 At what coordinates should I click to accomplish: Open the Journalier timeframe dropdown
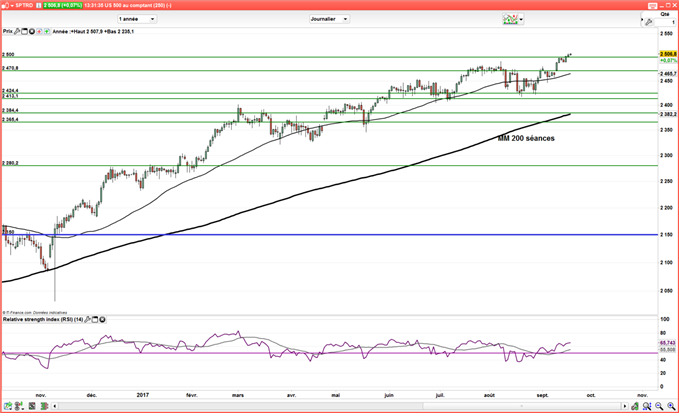coord(329,19)
